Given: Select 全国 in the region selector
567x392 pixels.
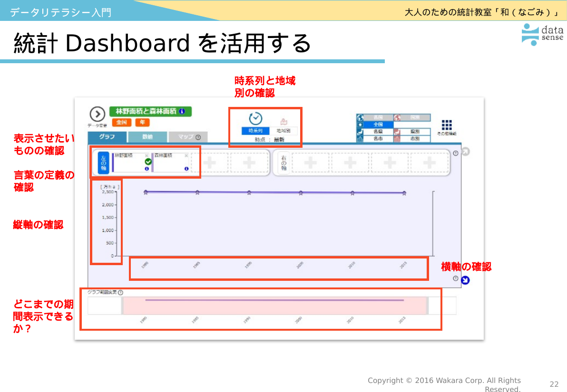Looking at the screenshot, I should pos(378,124).
